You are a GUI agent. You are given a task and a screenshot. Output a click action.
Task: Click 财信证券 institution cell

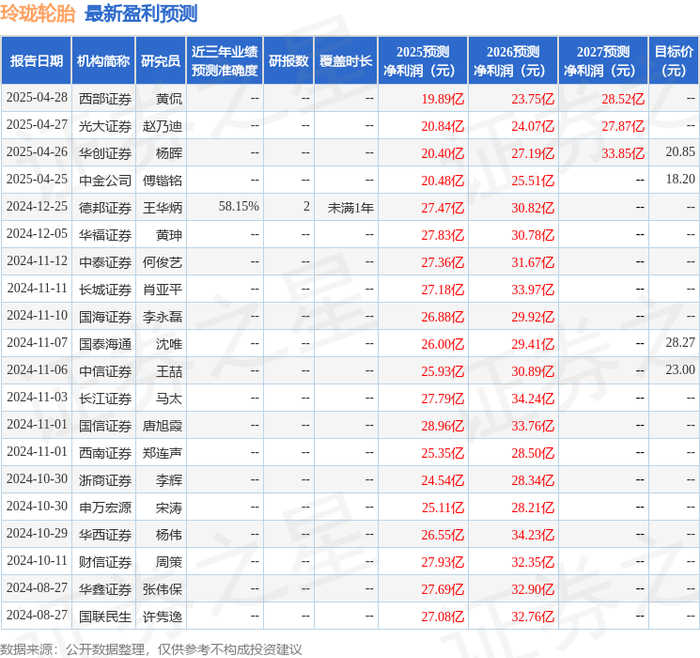coord(105,562)
